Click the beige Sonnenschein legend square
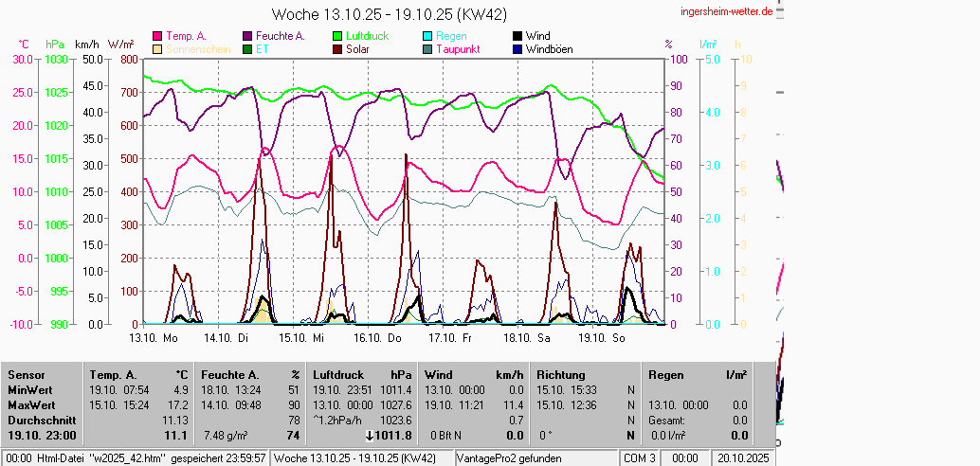 (x=157, y=49)
